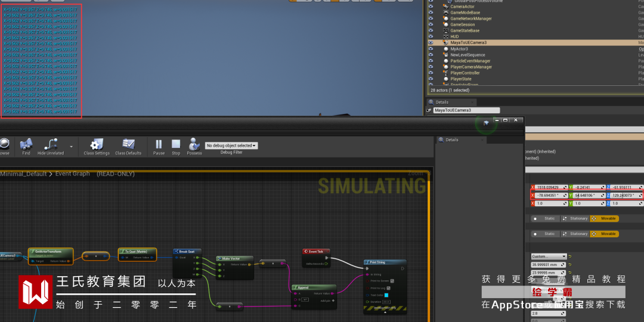644x322 pixels.
Task: Click the Print String Duration field
Action: (x=386, y=302)
